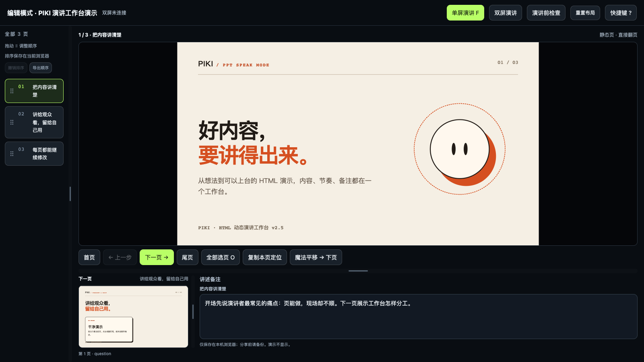644x362 pixels.
Task: Click the 双屏未连接 status label
Action: (x=114, y=13)
